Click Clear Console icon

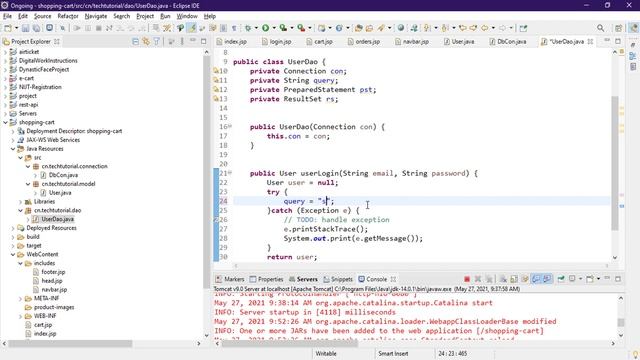503,279
